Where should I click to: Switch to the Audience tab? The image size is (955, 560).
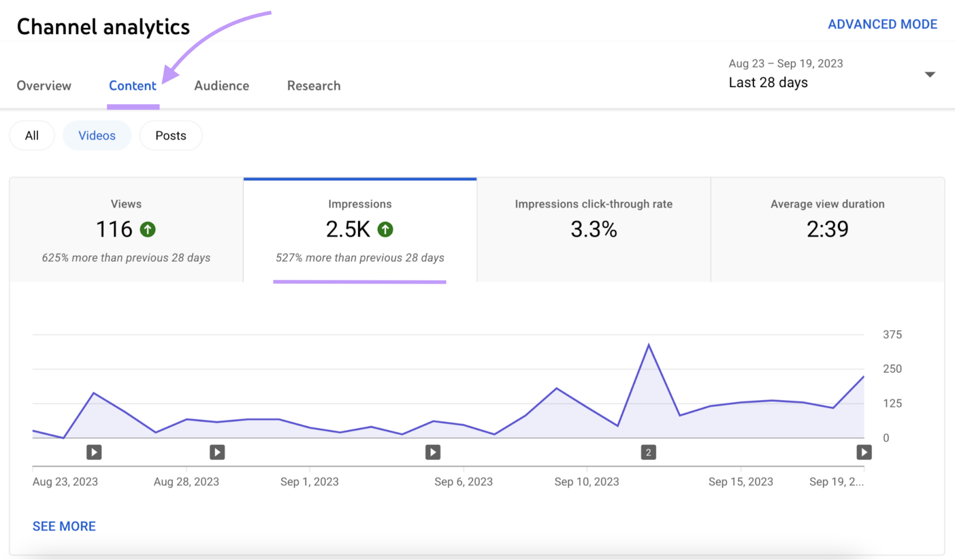click(221, 85)
